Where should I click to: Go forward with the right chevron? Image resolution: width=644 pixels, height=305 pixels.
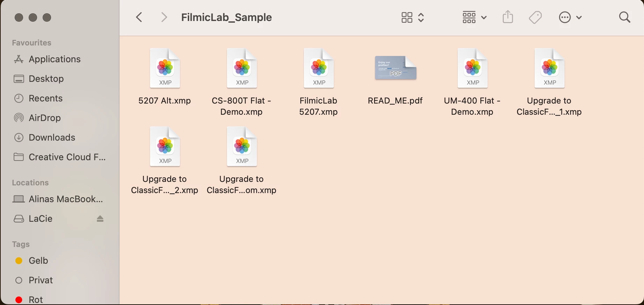point(164,17)
